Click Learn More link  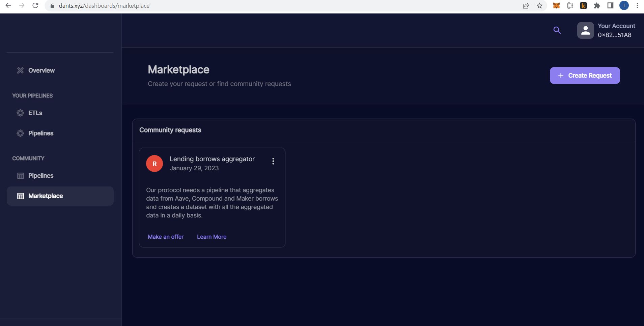tap(212, 237)
